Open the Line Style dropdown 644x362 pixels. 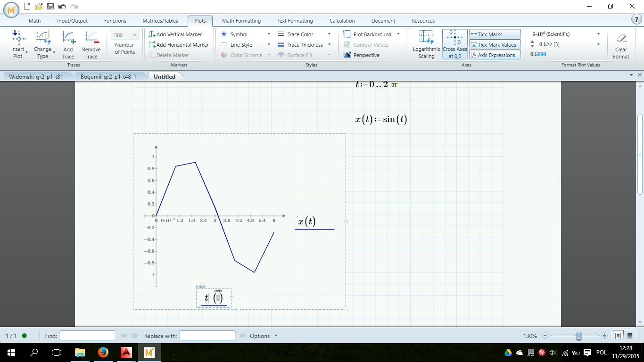269,45
